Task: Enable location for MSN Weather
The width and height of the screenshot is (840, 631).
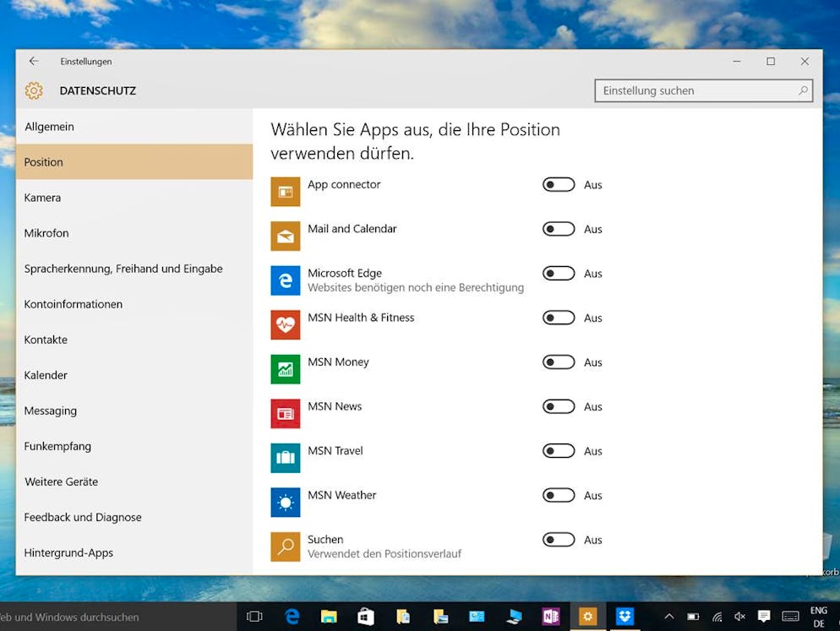Action: point(559,496)
